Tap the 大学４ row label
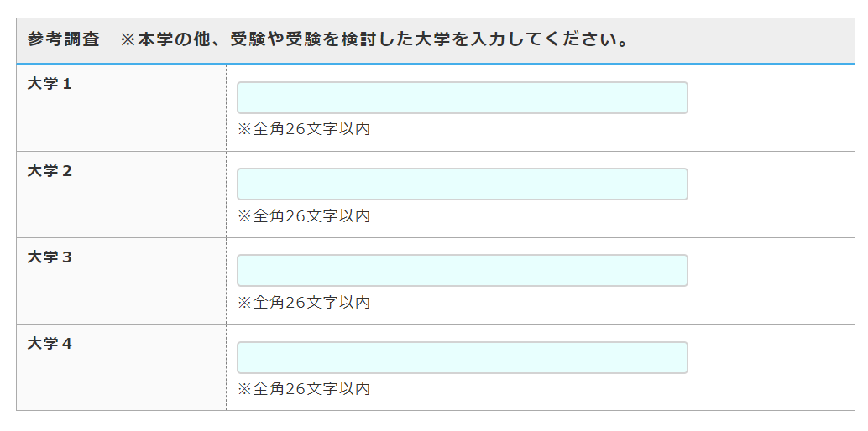The height and width of the screenshot is (431, 868). click(x=50, y=344)
